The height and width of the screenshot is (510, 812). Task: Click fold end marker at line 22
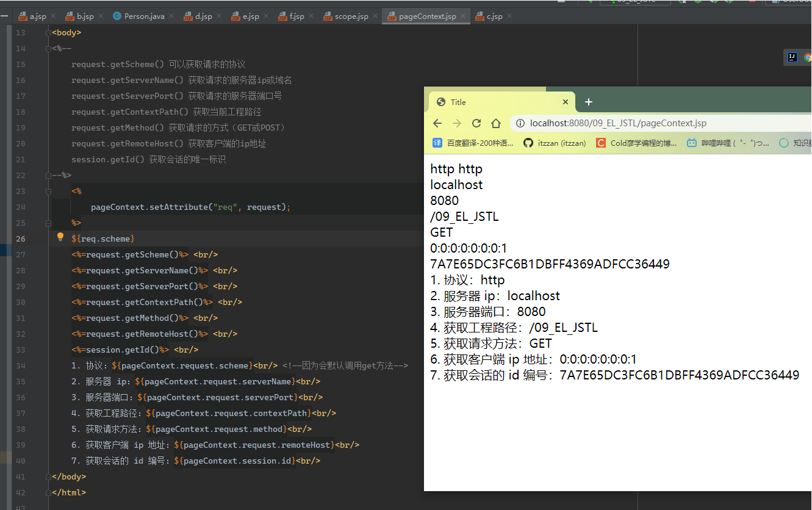click(48, 176)
